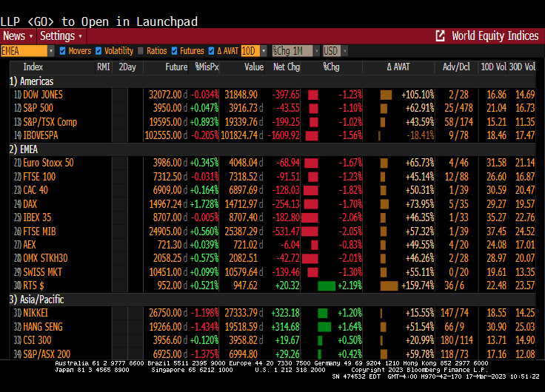This screenshot has height=392, width=545.
Task: Click red change bar for DAX
Action: click(313, 203)
